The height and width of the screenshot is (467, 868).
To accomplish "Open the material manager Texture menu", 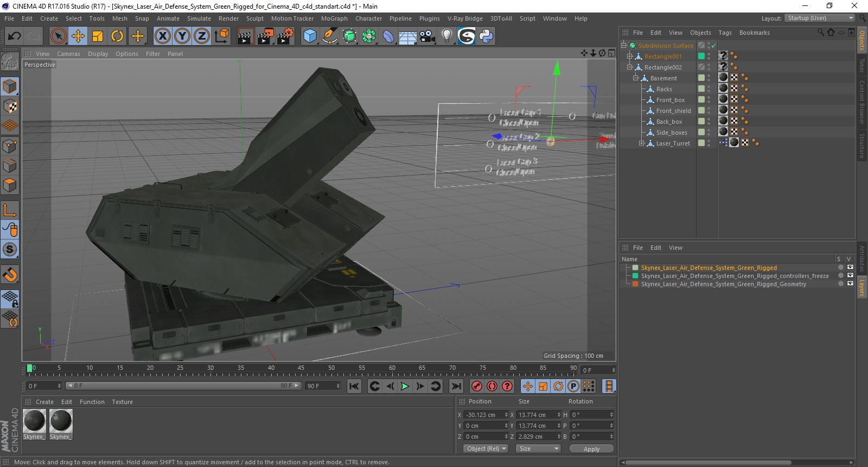I will pyautogui.click(x=122, y=402).
